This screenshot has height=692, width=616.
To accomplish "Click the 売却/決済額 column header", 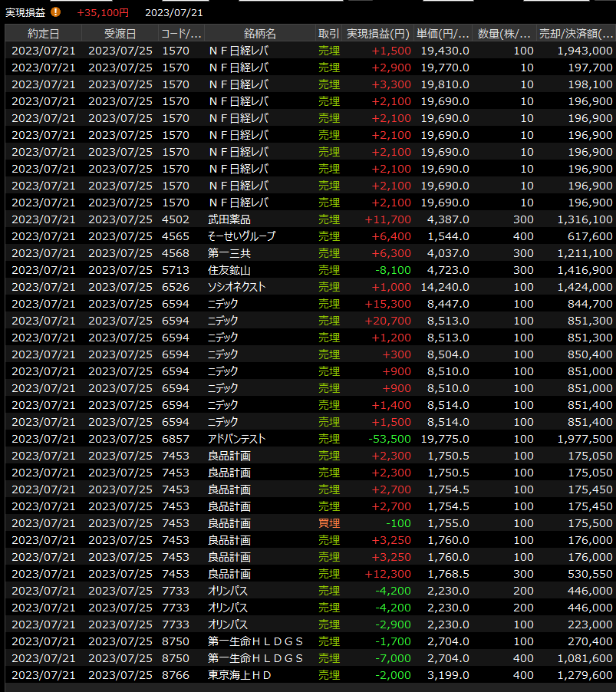I will (575, 34).
